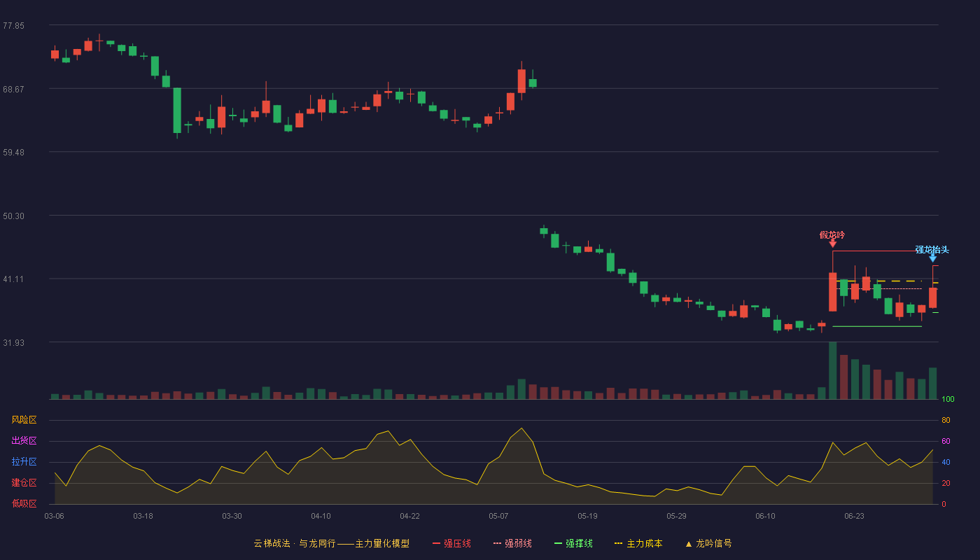The width and height of the screenshot is (980, 560).
Task: Click the 68.67 price axis label
Action: point(13,90)
